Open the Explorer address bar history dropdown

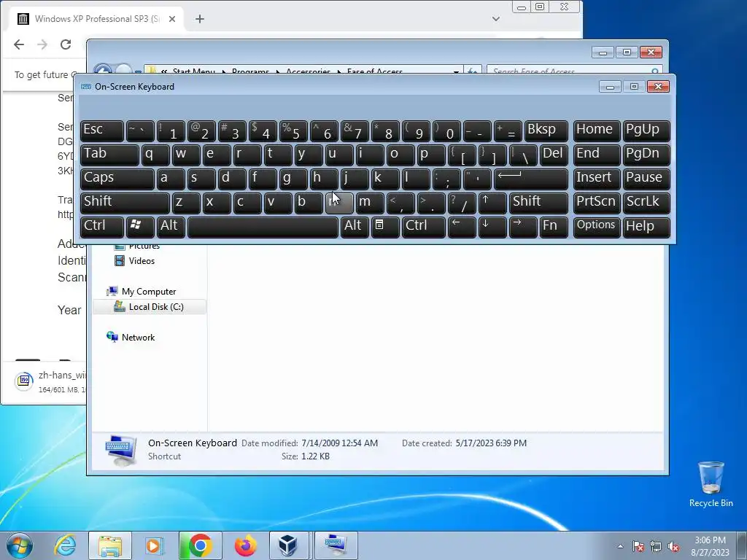click(x=456, y=71)
